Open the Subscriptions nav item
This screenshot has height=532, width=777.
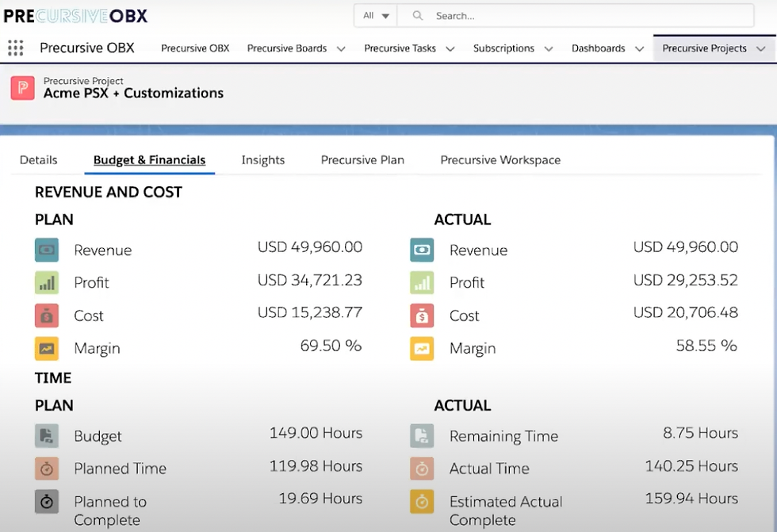(503, 48)
